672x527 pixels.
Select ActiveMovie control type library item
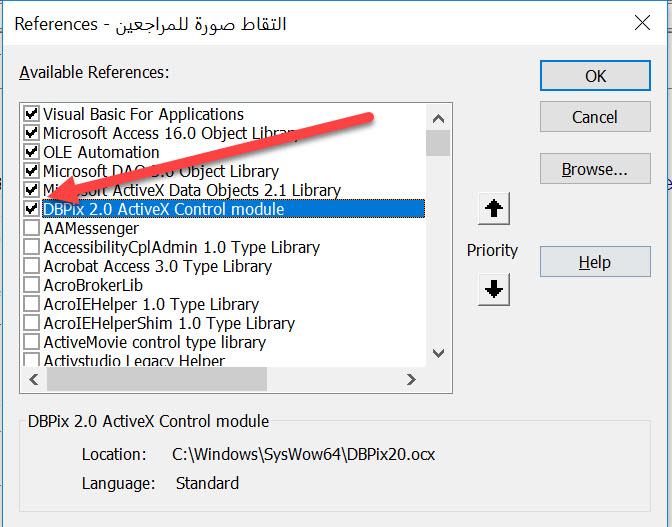click(155, 342)
